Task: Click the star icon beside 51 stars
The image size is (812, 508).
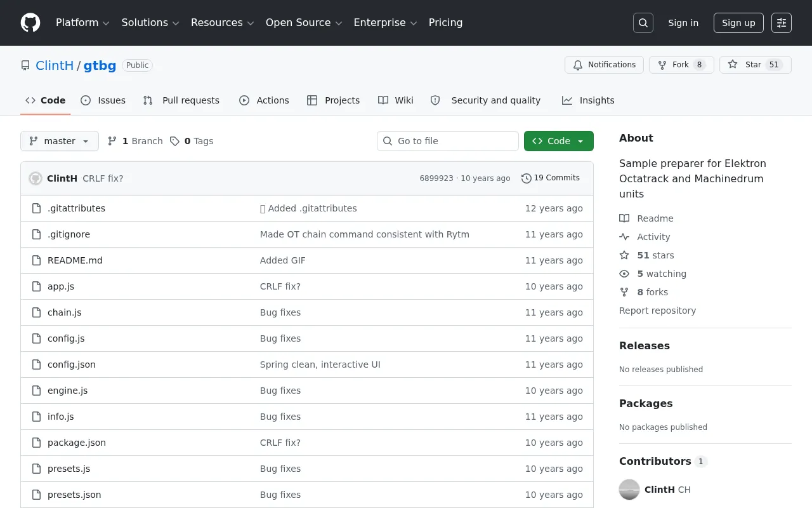Action: point(624,255)
